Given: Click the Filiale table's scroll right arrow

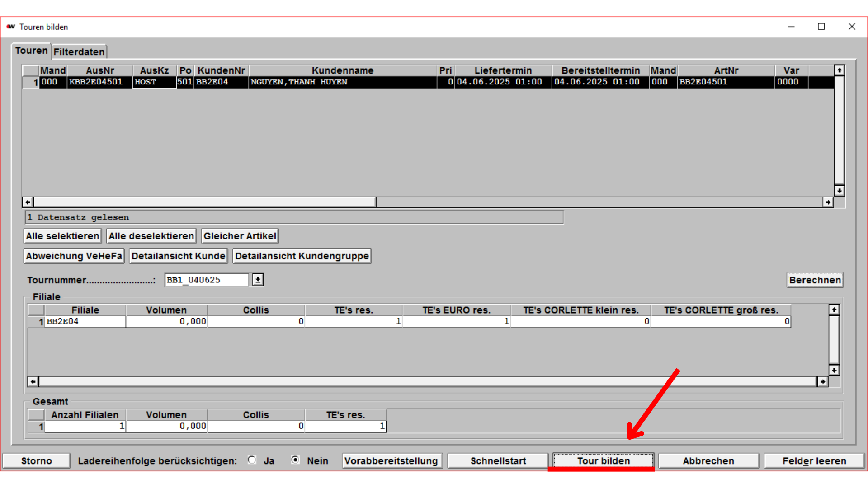Looking at the screenshot, I should 822,382.
